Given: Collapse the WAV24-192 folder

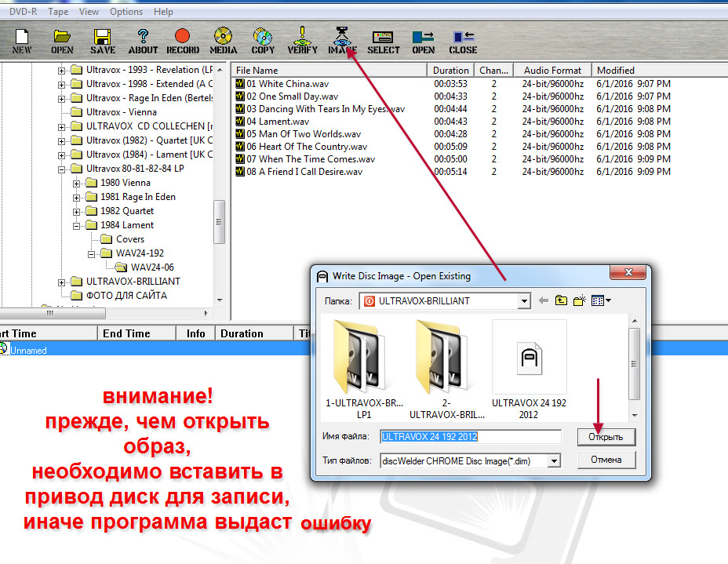Looking at the screenshot, I should pos(92,254).
